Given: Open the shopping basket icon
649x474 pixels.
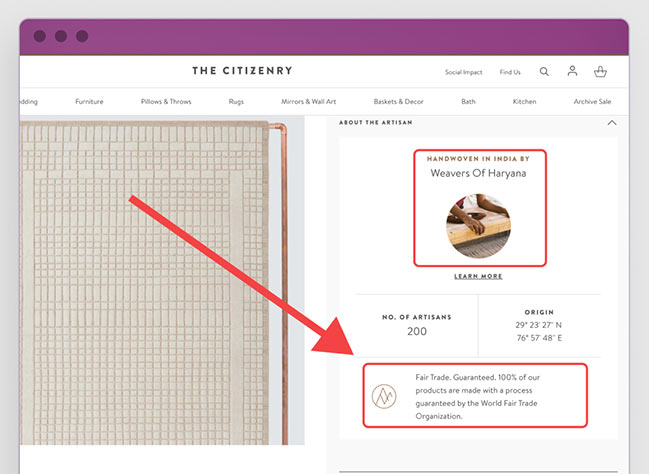Looking at the screenshot, I should 600,72.
